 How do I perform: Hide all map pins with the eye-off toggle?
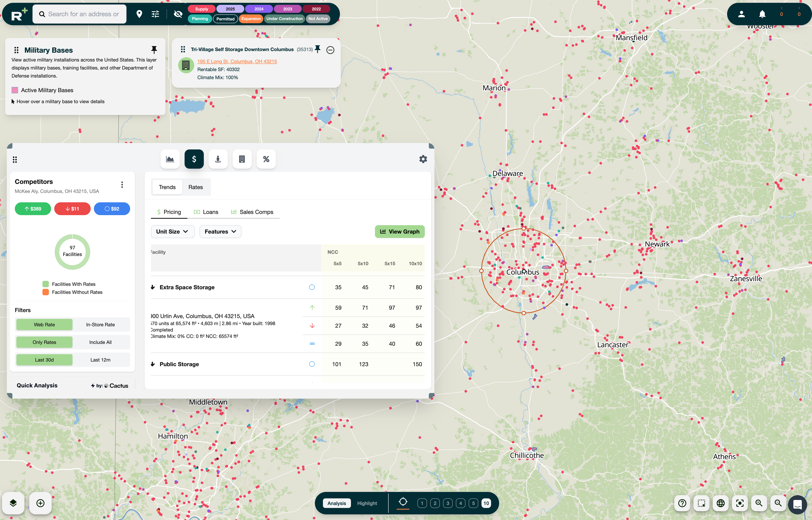[x=178, y=14]
